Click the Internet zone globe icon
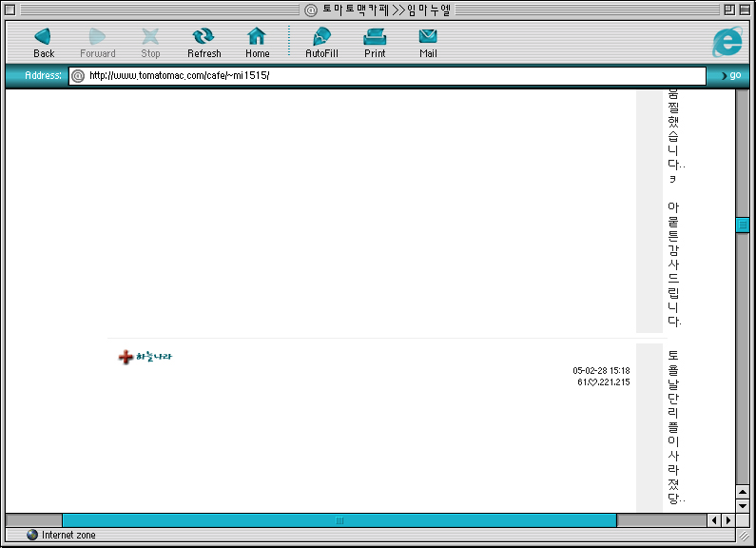This screenshot has height=548, width=756. click(x=32, y=536)
